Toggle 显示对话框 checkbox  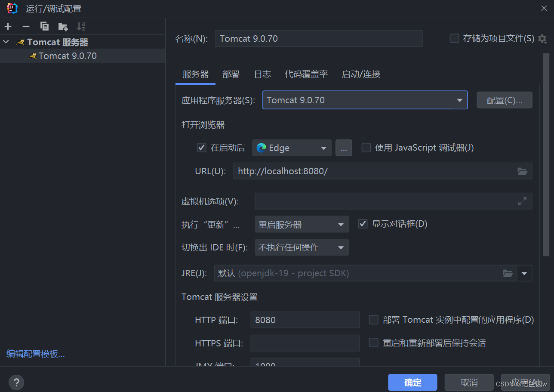point(363,224)
